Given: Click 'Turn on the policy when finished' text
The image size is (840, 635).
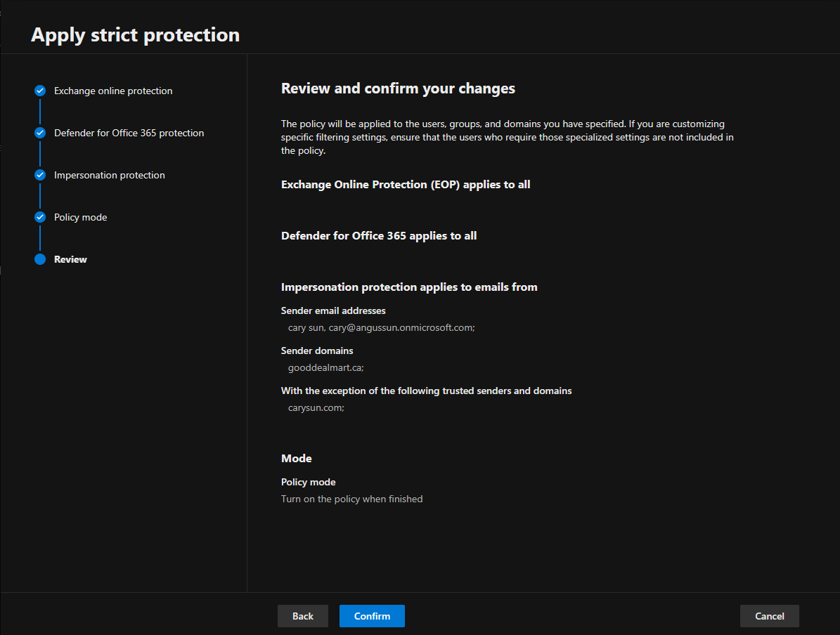Looking at the screenshot, I should coord(352,499).
